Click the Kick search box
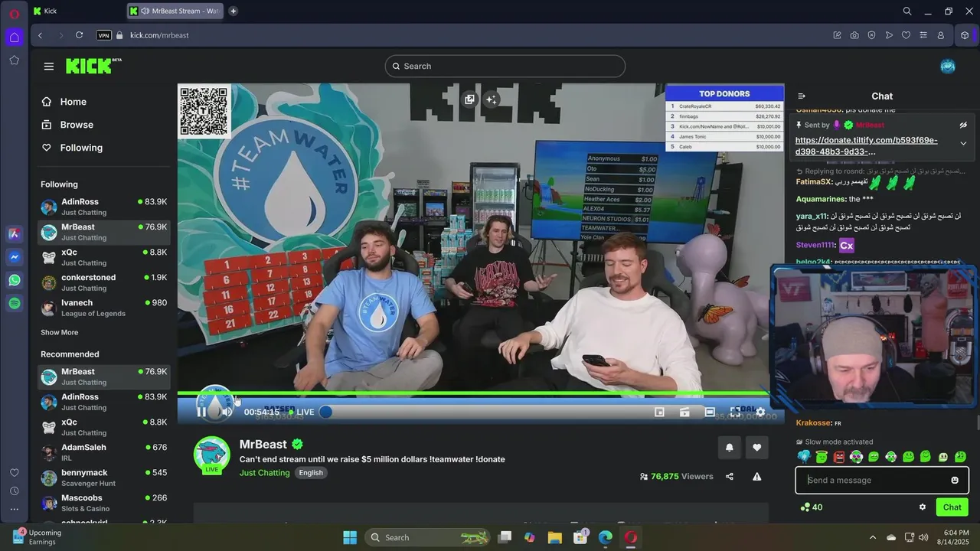 [505, 66]
